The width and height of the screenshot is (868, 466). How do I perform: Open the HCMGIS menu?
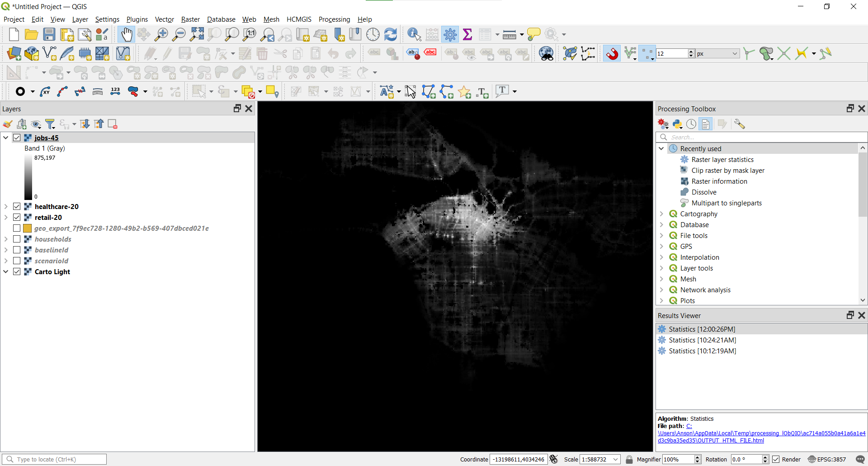coord(299,19)
